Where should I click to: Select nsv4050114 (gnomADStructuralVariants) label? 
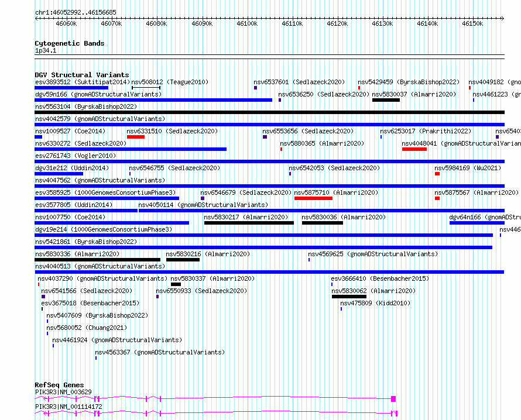point(203,205)
